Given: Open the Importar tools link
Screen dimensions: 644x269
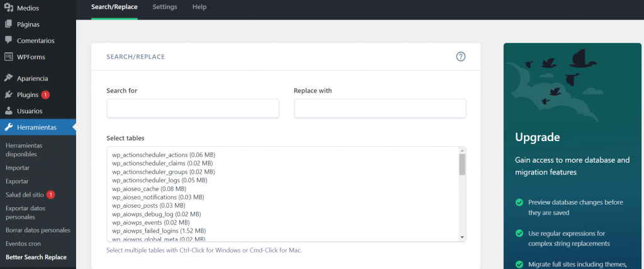Looking at the screenshot, I should click(x=18, y=168).
